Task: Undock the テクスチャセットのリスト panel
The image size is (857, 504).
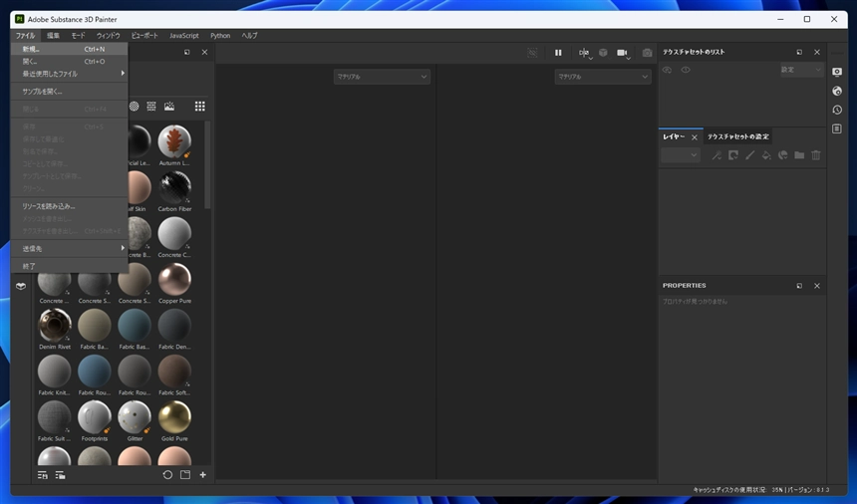Action: click(799, 53)
